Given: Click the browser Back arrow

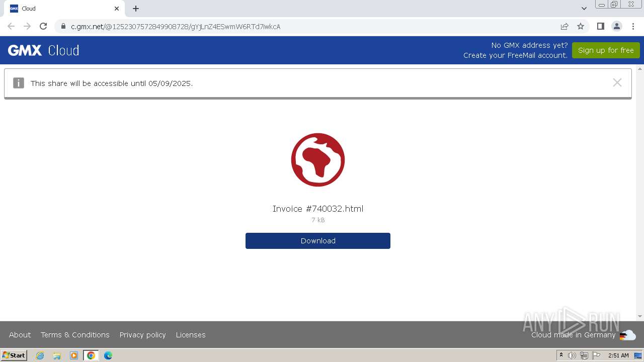Looking at the screenshot, I should click(11, 26).
